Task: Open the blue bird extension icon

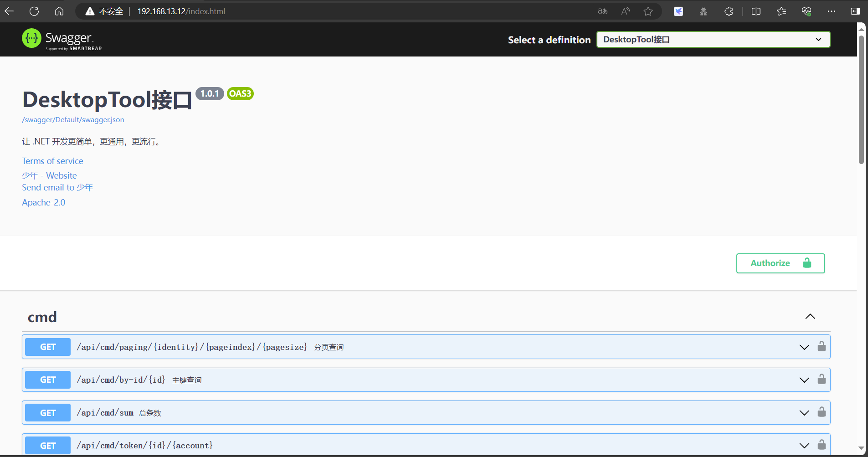Action: tap(678, 11)
